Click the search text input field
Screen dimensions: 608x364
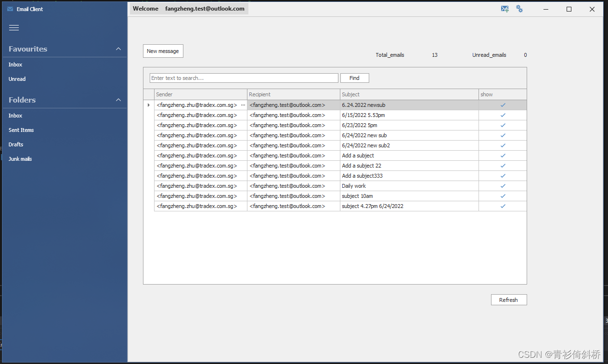pyautogui.click(x=243, y=78)
